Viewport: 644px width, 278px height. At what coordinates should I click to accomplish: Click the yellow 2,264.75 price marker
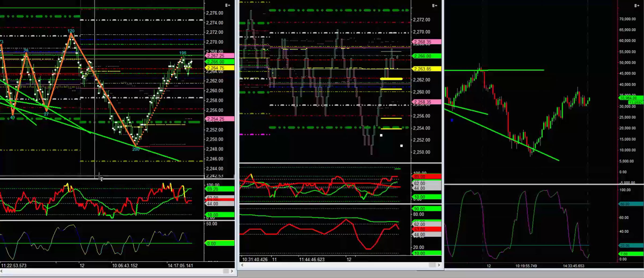[220, 68]
